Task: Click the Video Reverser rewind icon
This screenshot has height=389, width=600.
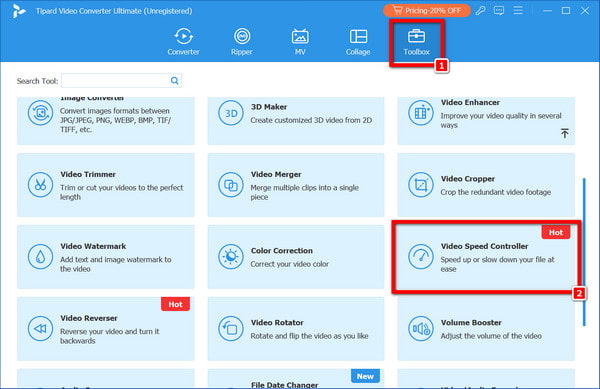Action: coord(40,329)
